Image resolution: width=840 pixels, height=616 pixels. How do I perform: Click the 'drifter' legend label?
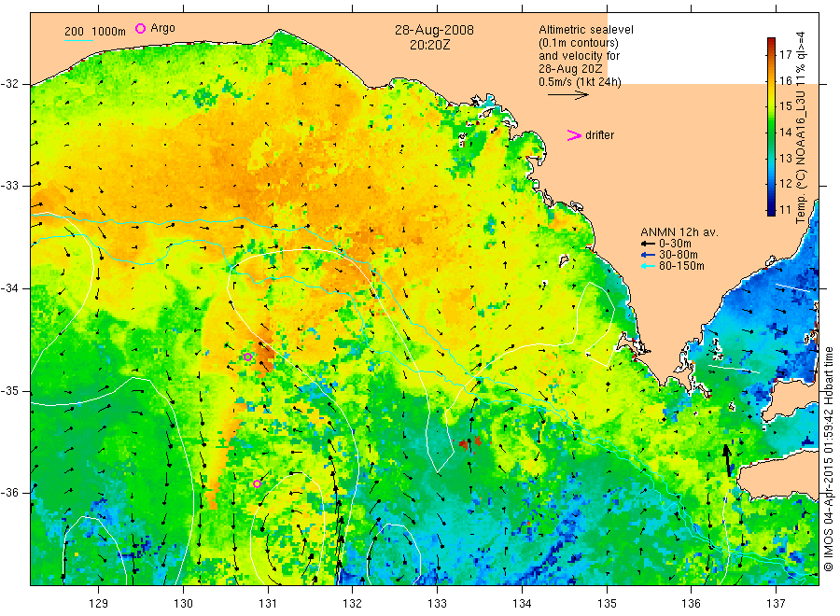pyautogui.click(x=599, y=135)
